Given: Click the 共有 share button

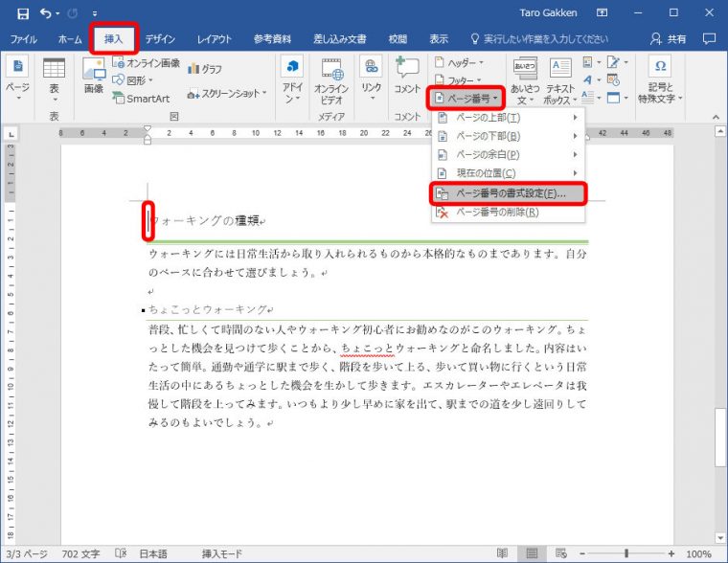Looking at the screenshot, I should click(668, 39).
